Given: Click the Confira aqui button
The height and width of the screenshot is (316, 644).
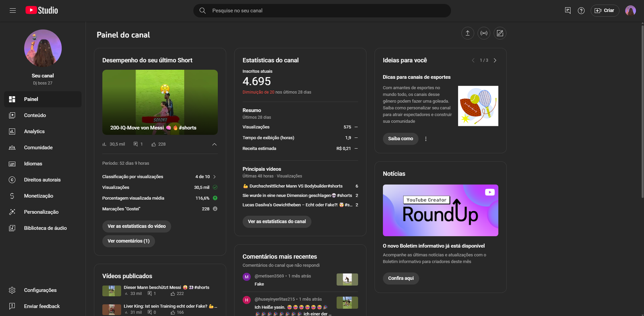Looking at the screenshot, I should pyautogui.click(x=401, y=278).
